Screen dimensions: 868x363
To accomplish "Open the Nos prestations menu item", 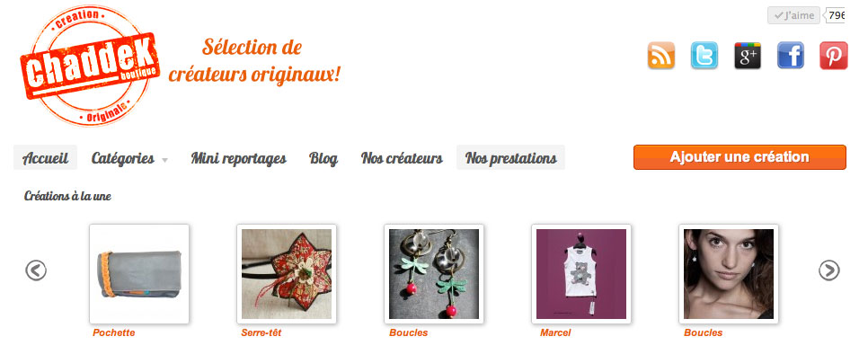I will coord(511,158).
